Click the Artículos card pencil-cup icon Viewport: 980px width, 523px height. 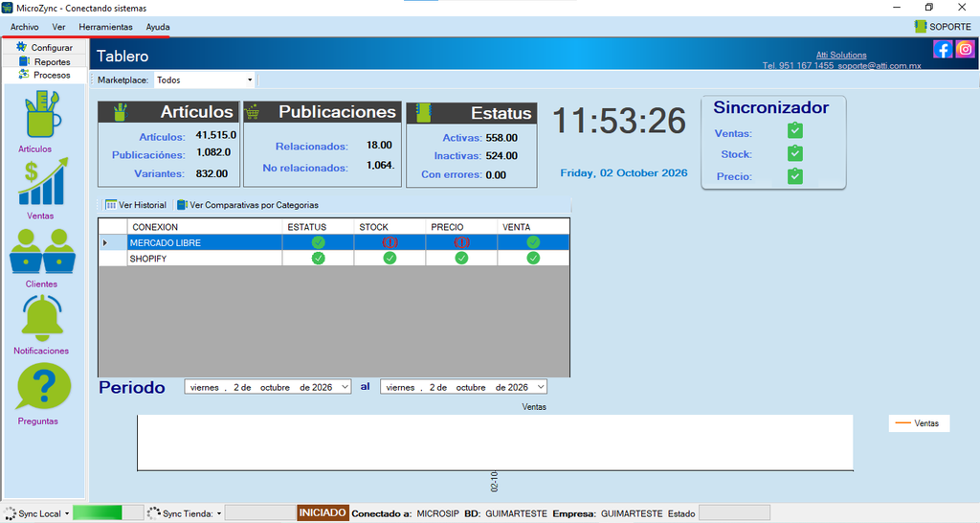coord(120,113)
